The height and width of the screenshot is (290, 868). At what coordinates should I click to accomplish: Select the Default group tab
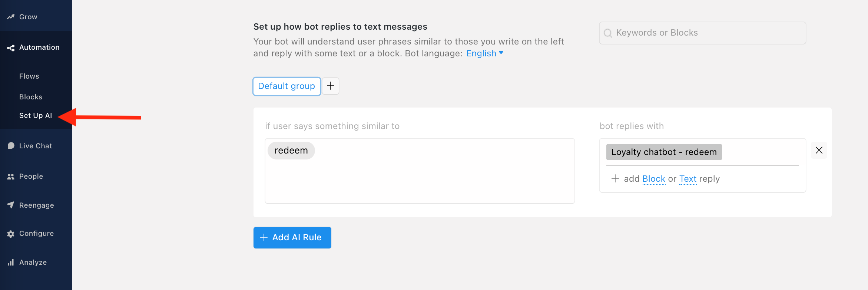(x=286, y=86)
